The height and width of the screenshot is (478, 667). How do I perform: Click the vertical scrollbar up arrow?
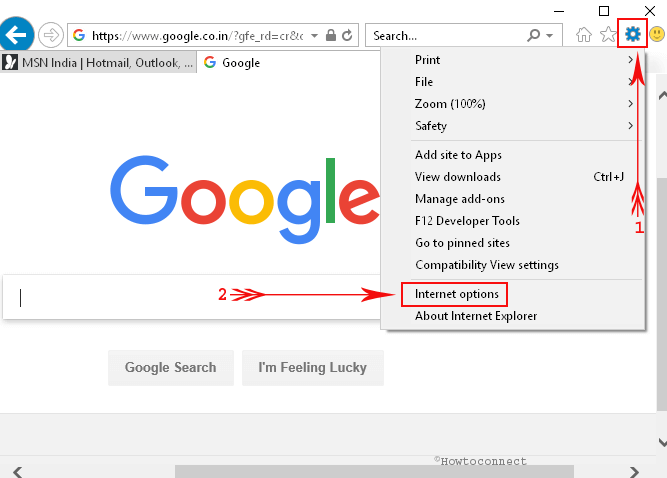[x=662, y=95]
